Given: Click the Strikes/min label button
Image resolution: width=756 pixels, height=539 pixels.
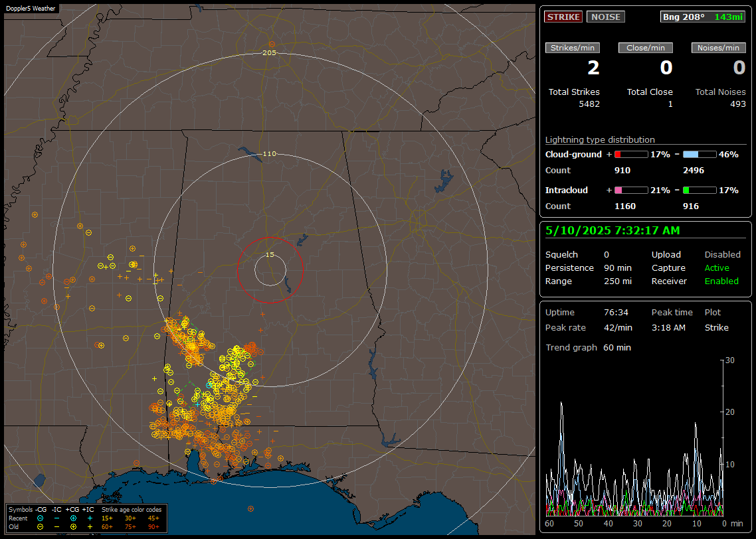Looking at the screenshot, I should [x=572, y=48].
